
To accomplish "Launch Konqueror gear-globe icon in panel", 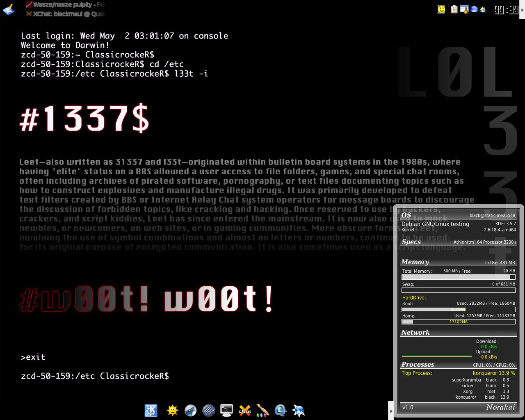I will coord(299,410).
